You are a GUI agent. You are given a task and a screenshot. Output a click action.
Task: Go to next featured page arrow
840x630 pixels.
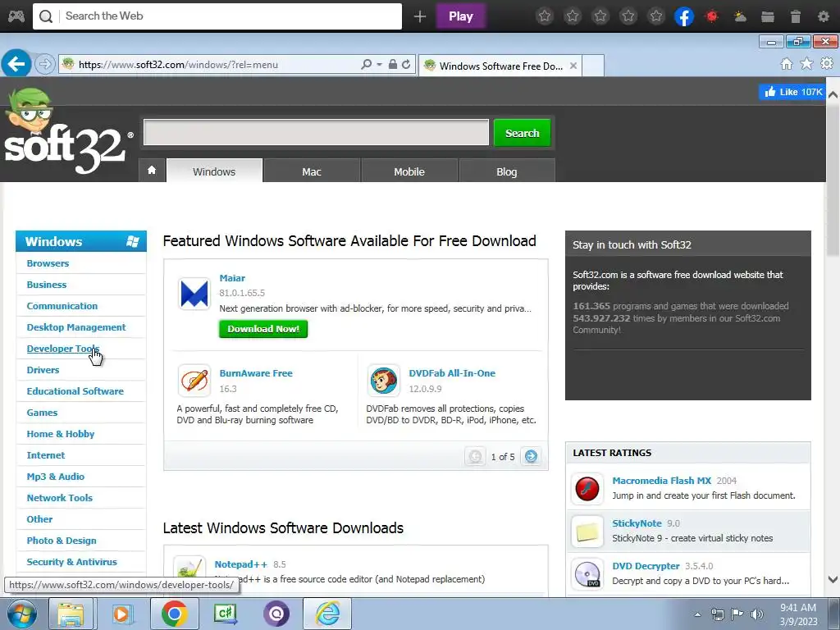pyautogui.click(x=531, y=456)
